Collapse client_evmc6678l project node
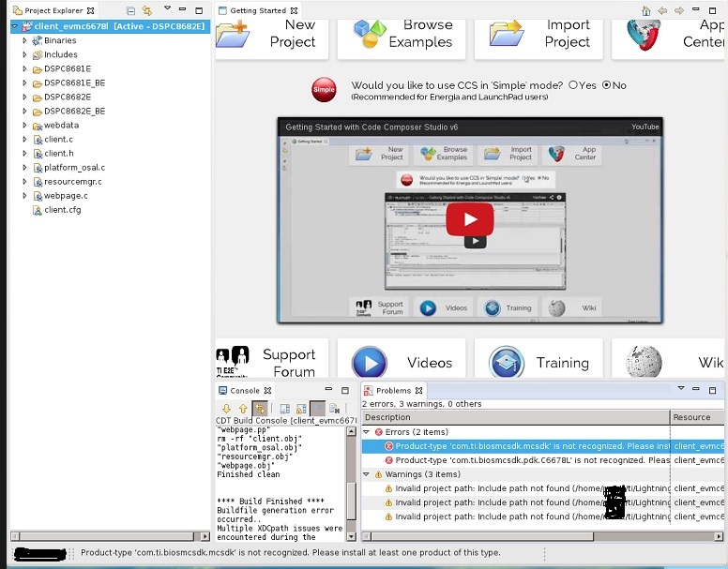 (15, 26)
